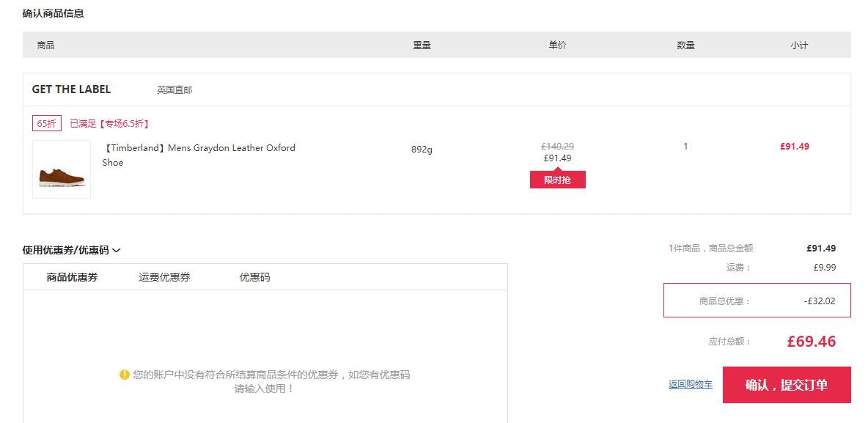Open the 运费优惠券 tab

tap(164, 277)
